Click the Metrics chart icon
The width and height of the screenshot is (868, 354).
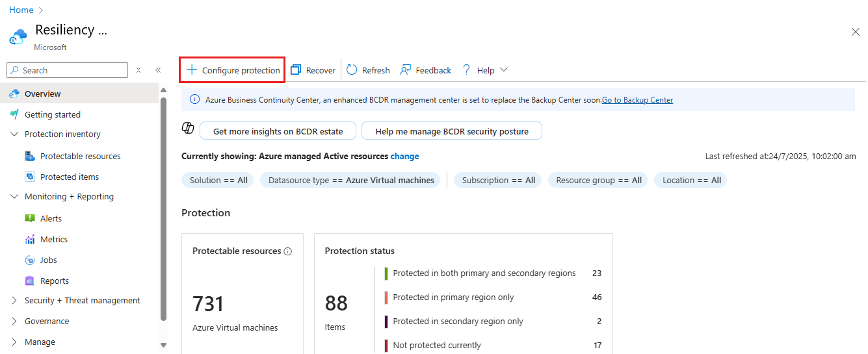[30, 239]
